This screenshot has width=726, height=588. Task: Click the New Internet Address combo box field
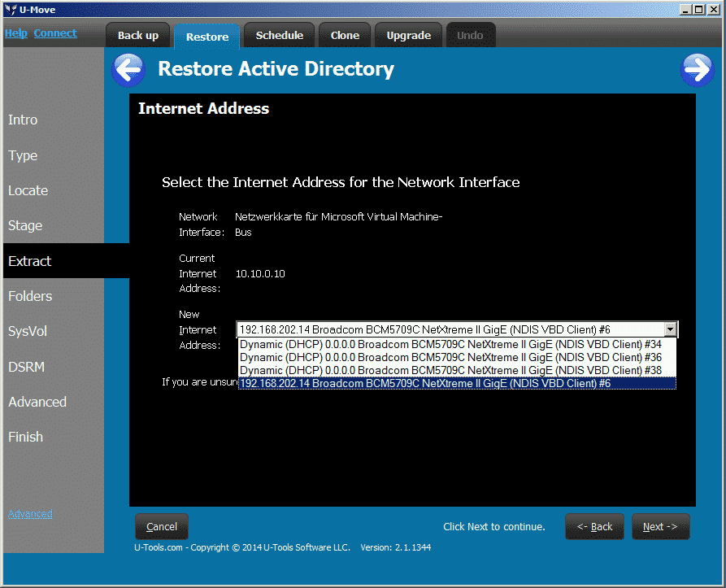click(x=457, y=329)
